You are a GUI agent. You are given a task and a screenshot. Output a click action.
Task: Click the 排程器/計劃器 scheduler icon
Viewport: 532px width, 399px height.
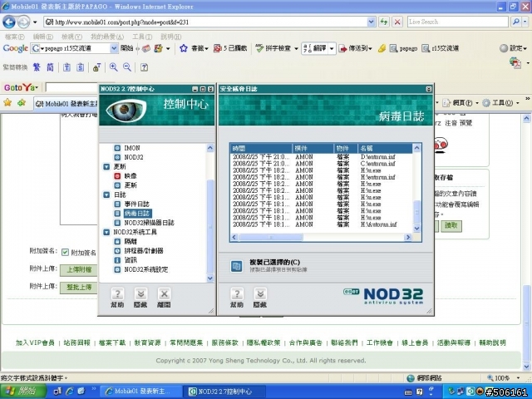point(117,251)
